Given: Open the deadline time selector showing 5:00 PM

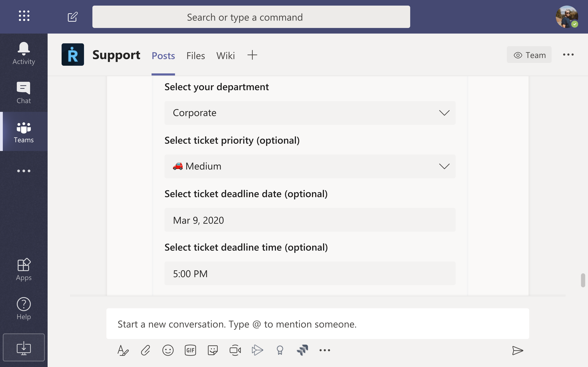Looking at the screenshot, I should coord(310,274).
